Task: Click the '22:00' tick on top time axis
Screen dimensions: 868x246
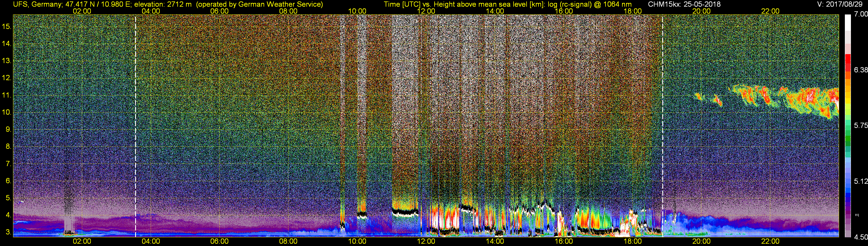Action: pos(770,11)
